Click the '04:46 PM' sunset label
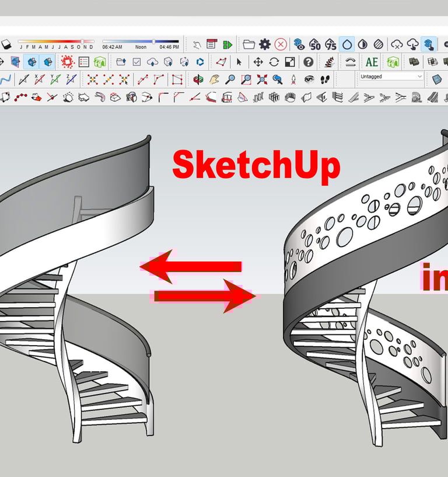The height and width of the screenshot is (477, 448). pos(169,47)
